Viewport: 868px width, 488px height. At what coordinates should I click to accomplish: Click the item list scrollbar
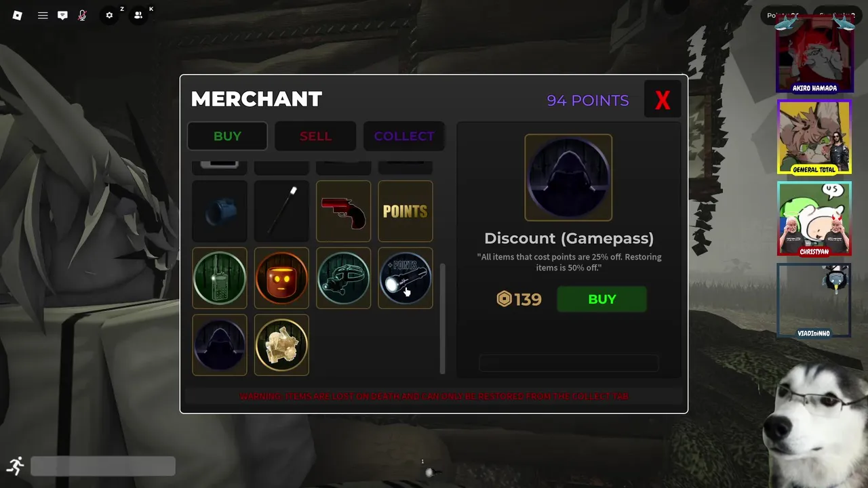click(442, 319)
